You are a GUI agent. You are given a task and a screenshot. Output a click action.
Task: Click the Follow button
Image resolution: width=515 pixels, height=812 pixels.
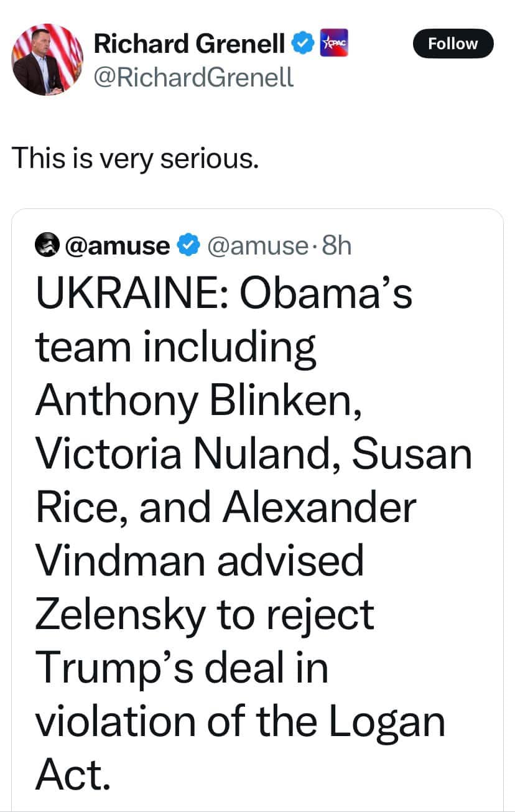click(453, 44)
